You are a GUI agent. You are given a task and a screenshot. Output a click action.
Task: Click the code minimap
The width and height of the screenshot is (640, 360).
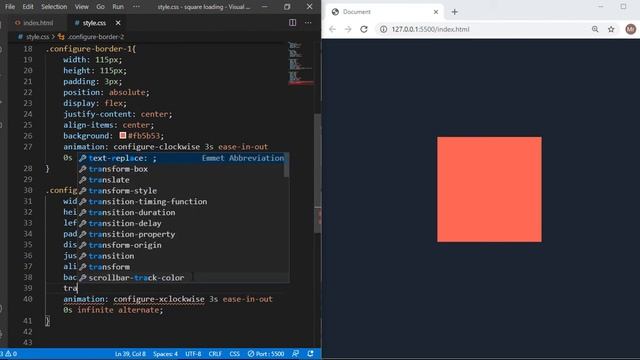301,63
